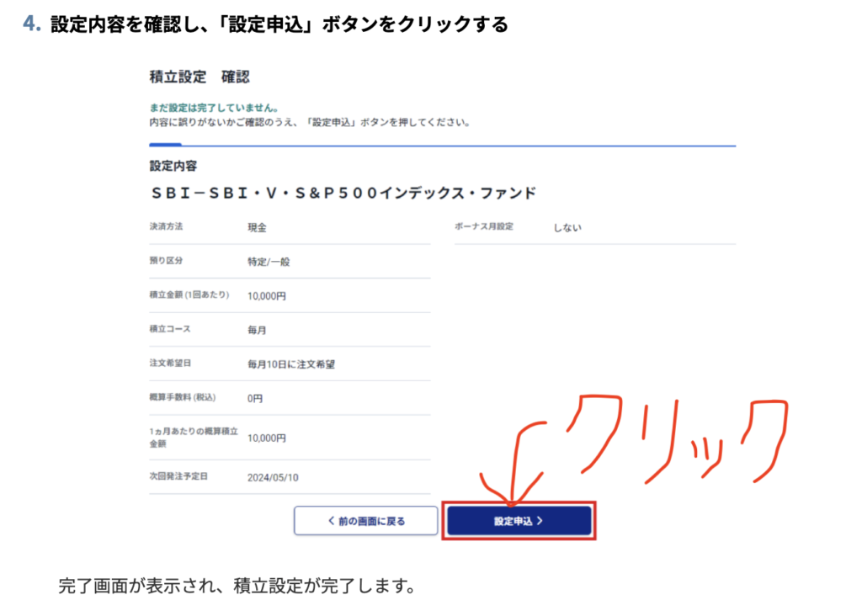The image size is (862, 616).
Task: Click the 積立金額 (1回あたり) label
Action: [x=188, y=295]
